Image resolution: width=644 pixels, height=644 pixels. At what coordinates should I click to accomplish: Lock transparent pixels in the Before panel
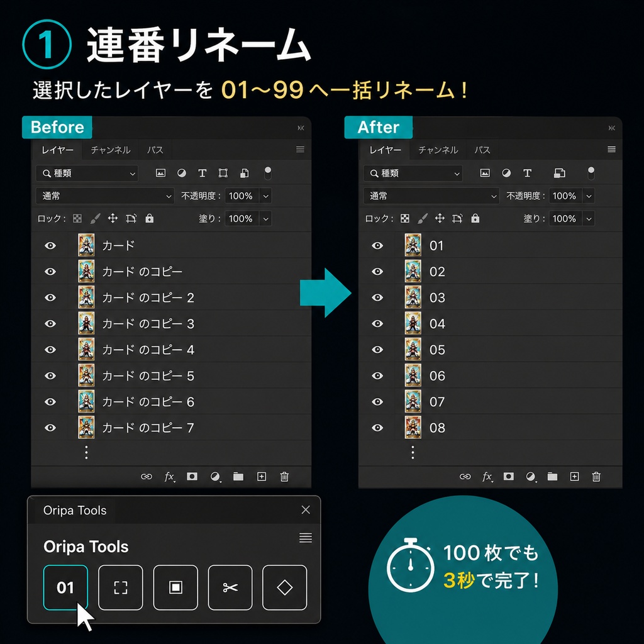[x=77, y=218]
